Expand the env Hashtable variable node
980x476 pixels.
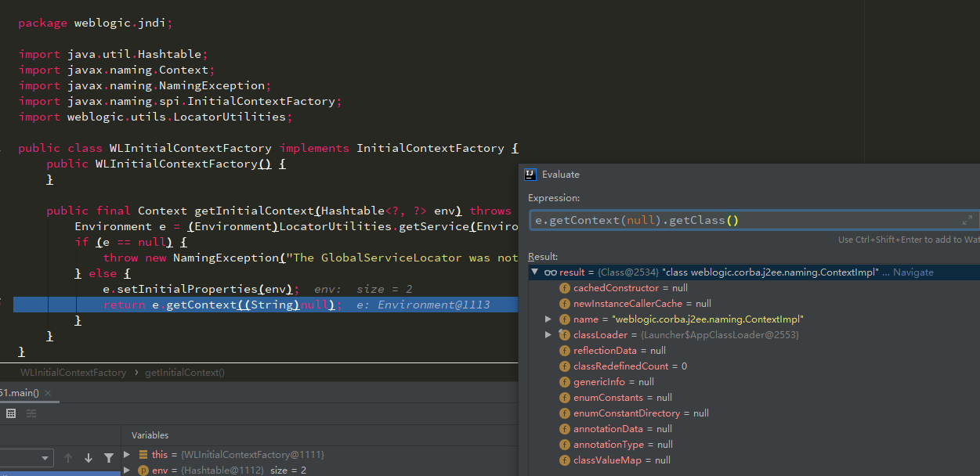(128, 471)
